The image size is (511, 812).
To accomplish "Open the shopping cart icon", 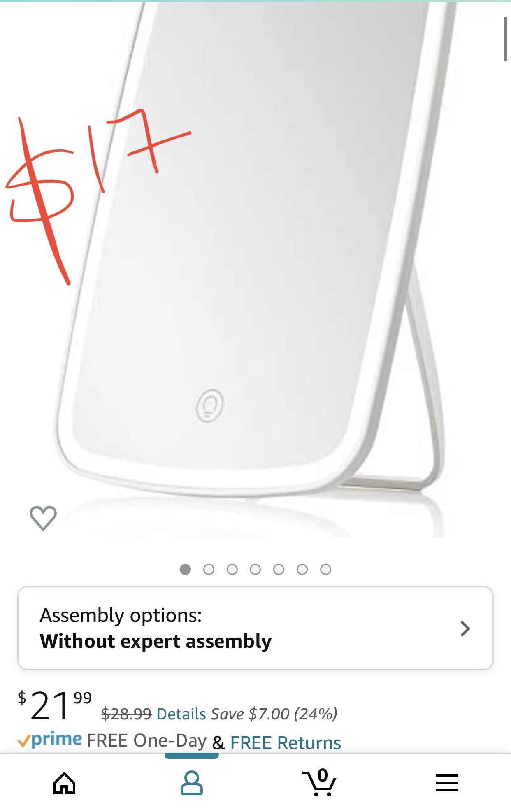I will click(320, 782).
